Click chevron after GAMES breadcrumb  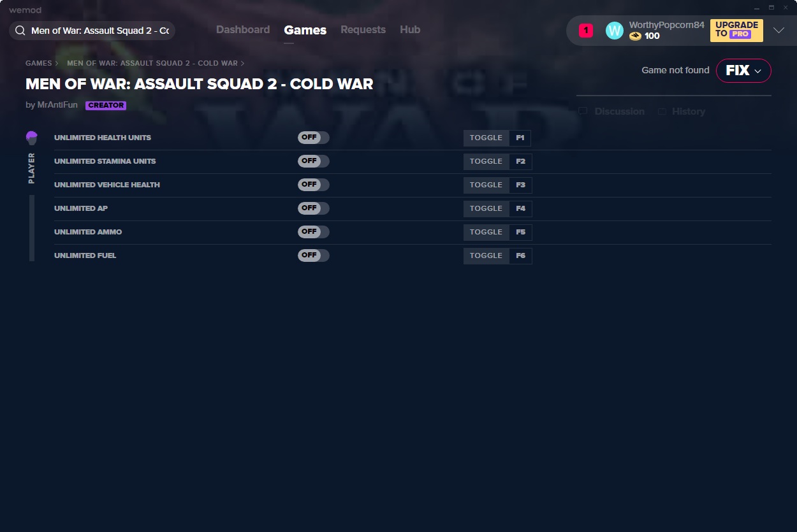[x=57, y=64]
